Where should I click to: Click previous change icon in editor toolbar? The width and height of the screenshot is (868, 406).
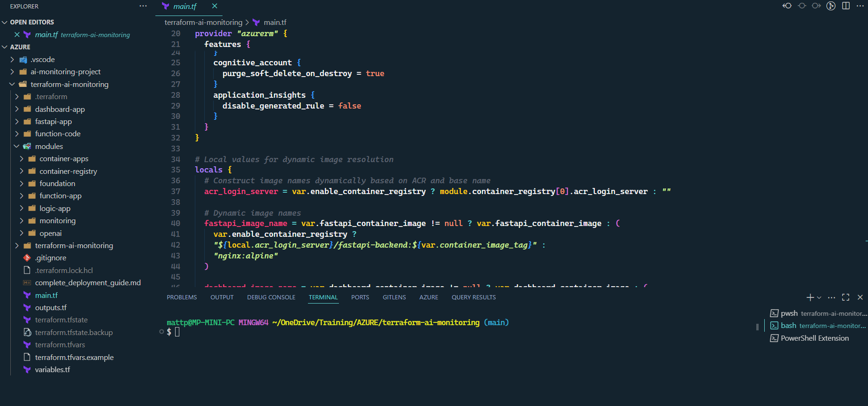point(802,6)
